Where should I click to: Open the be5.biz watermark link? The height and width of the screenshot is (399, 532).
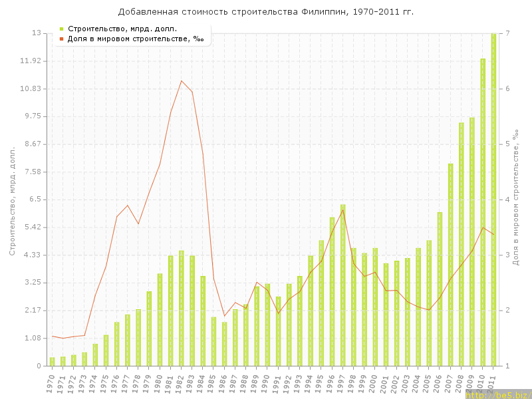[497, 394]
